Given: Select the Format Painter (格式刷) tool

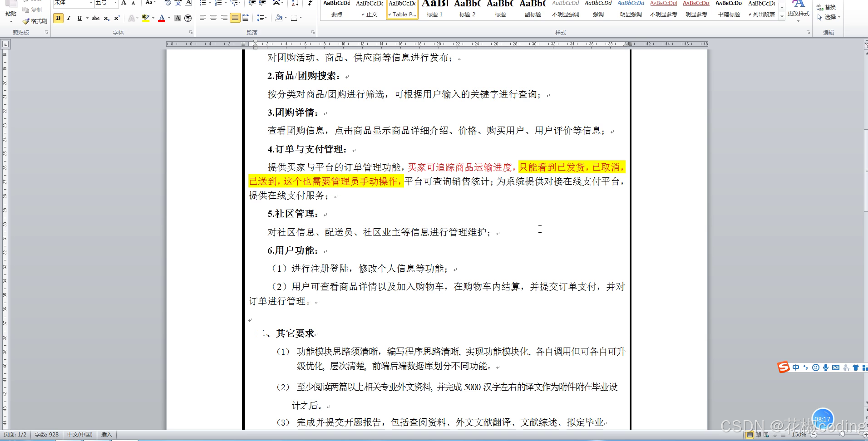Looking at the screenshot, I should click(35, 21).
